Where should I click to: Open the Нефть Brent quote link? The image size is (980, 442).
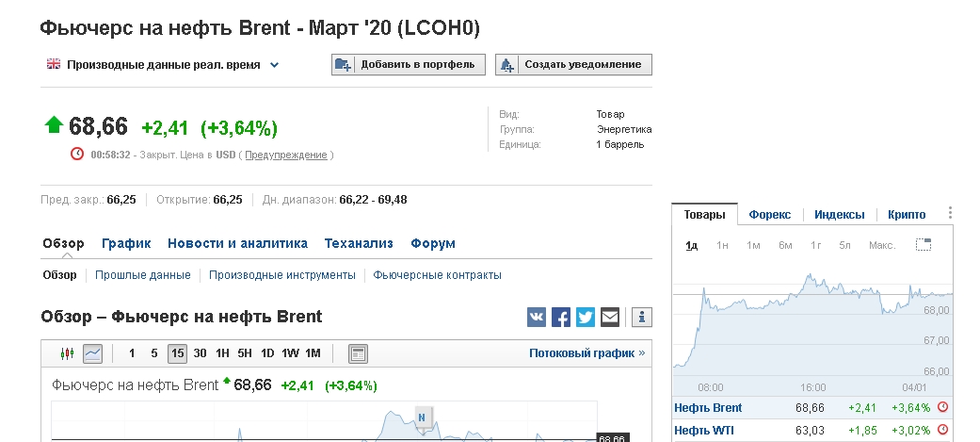(708, 407)
